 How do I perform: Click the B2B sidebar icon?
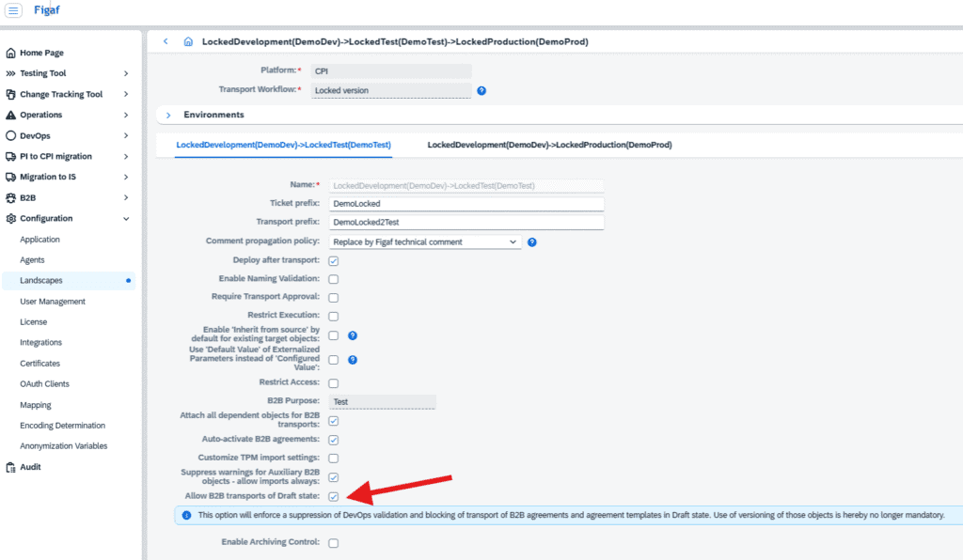[10, 197]
